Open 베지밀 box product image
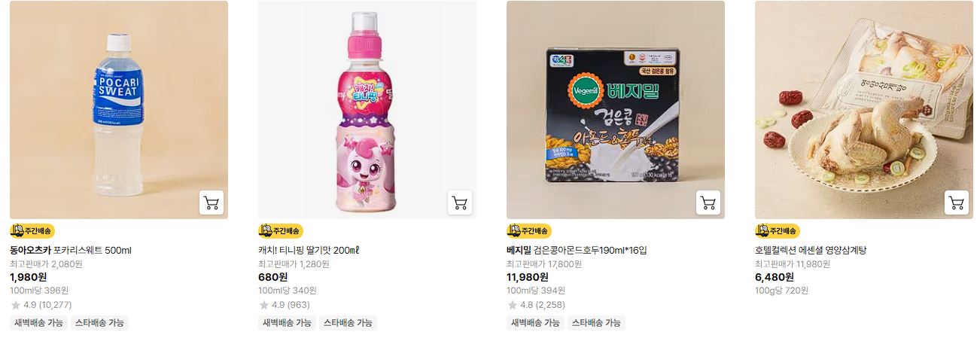 616,110
